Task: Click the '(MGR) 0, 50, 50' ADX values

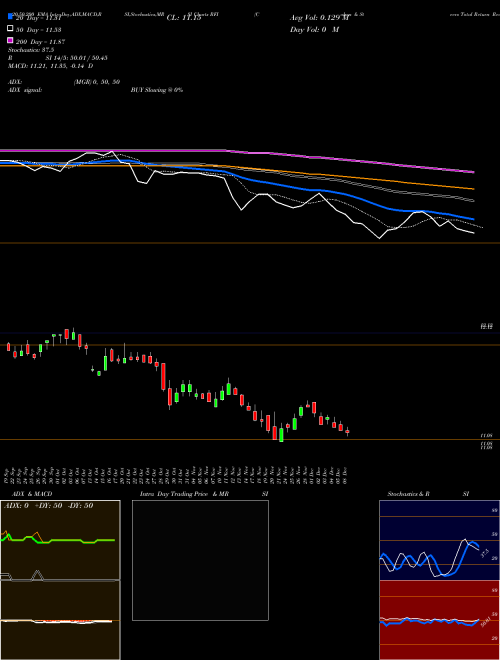Action: (97, 82)
